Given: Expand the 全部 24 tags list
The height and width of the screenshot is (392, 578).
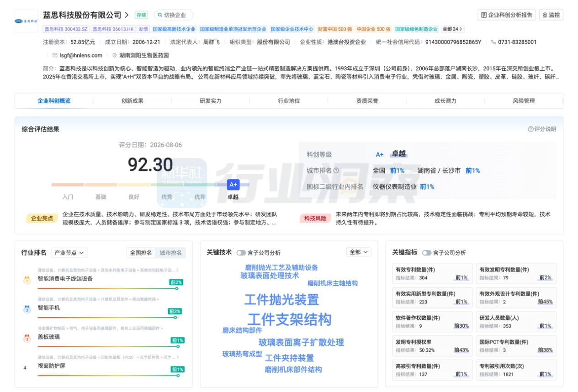Looking at the screenshot, I should pyautogui.click(x=452, y=29).
